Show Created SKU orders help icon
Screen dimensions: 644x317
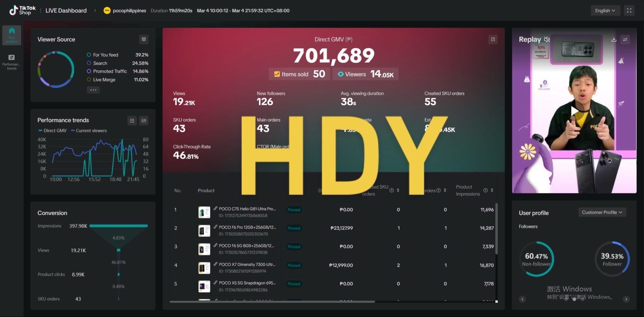391,190
